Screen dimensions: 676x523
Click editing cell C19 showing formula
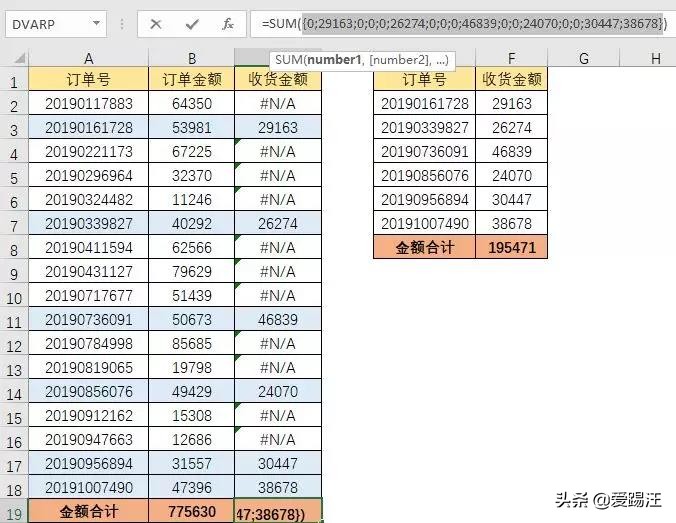click(278, 511)
